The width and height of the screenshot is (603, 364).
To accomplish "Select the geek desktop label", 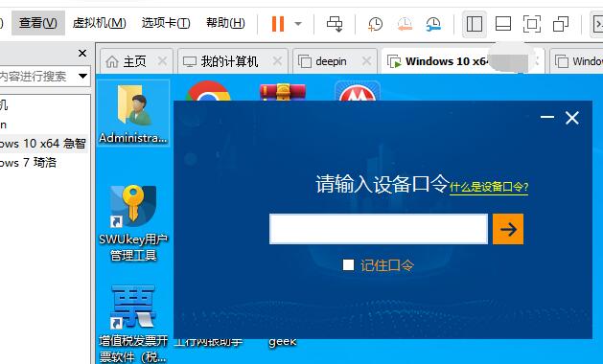I will click(283, 342).
